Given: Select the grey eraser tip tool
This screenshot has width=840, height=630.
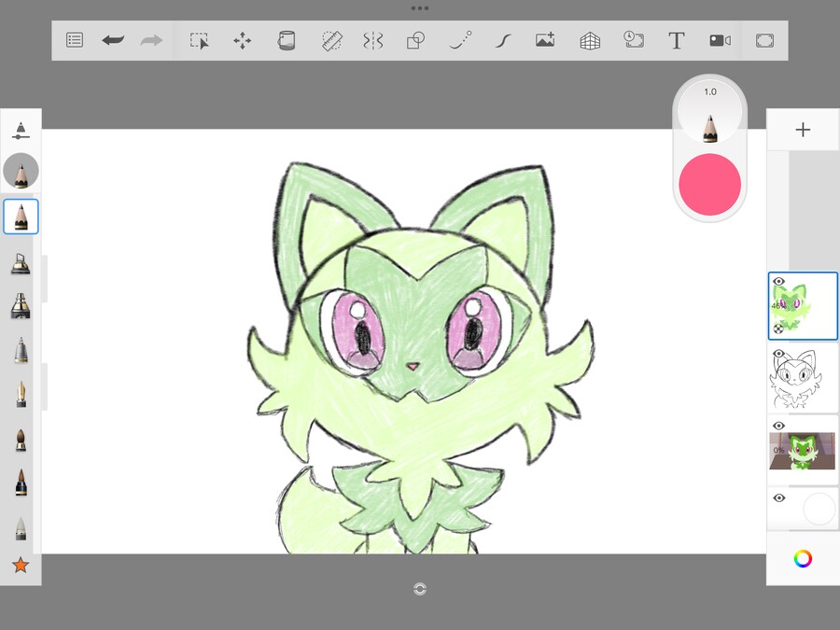Looking at the screenshot, I should point(21,527).
